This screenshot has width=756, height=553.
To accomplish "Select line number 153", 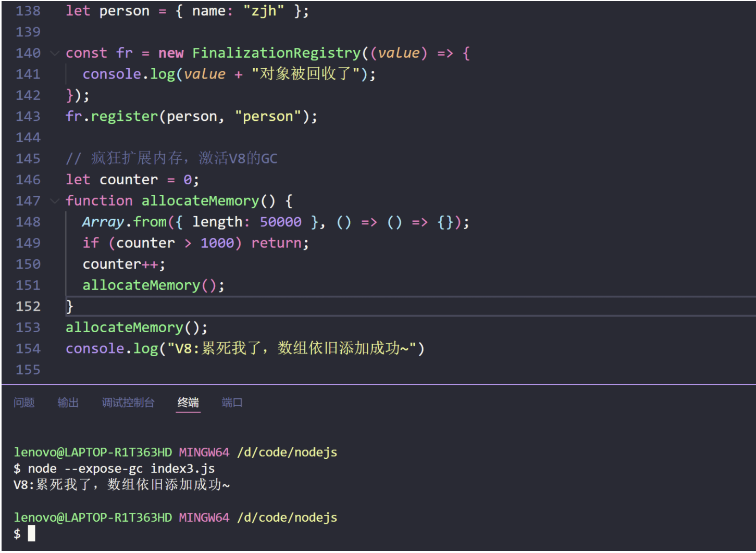I will 28,327.
